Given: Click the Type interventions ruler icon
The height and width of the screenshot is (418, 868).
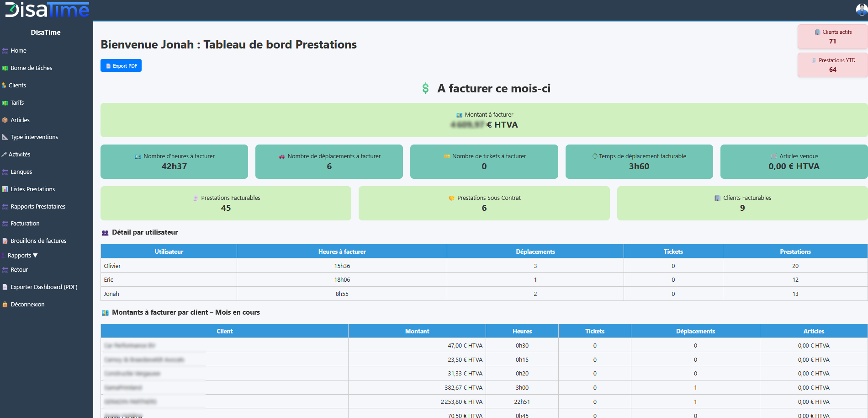Looking at the screenshot, I should (x=5, y=137).
